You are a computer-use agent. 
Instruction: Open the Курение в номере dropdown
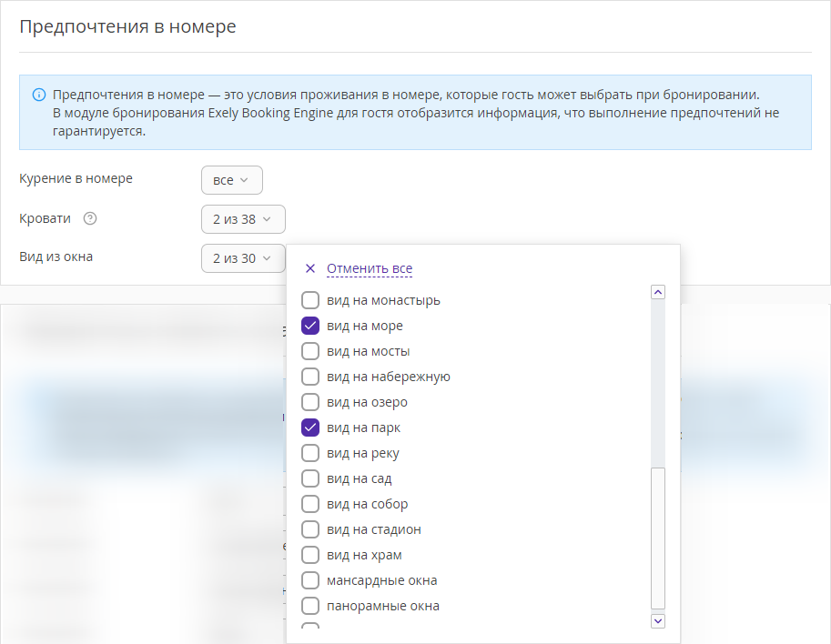[x=231, y=180]
